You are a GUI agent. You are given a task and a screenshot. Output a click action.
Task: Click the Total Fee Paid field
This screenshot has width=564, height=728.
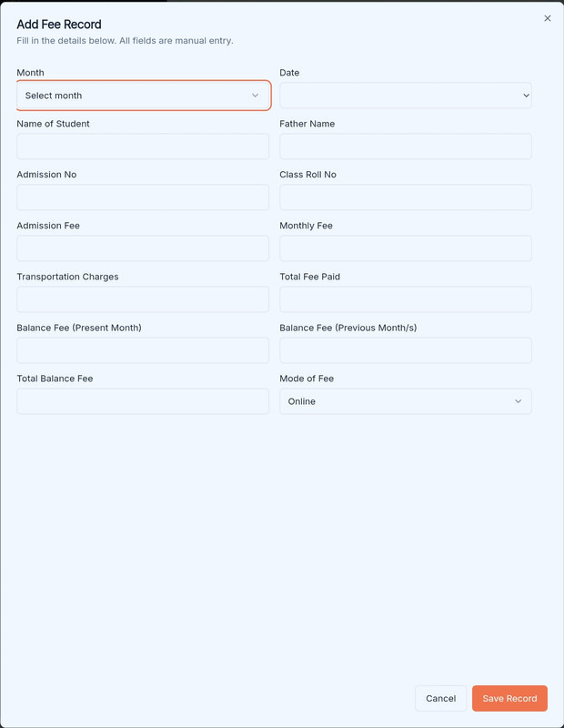(405, 299)
